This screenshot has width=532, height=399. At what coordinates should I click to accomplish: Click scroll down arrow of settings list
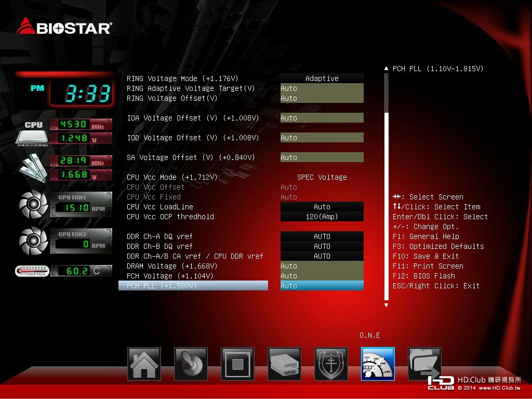click(x=386, y=305)
